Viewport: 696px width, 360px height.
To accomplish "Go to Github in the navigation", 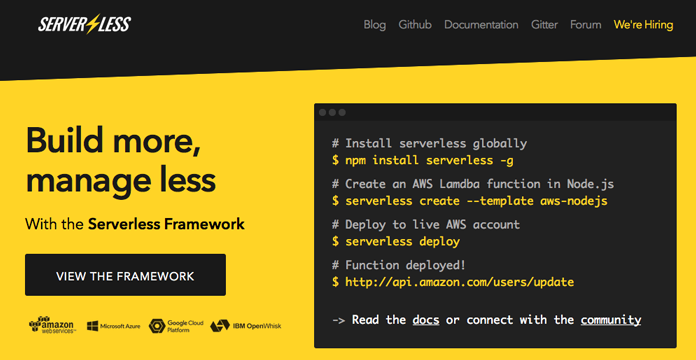I will [x=415, y=24].
